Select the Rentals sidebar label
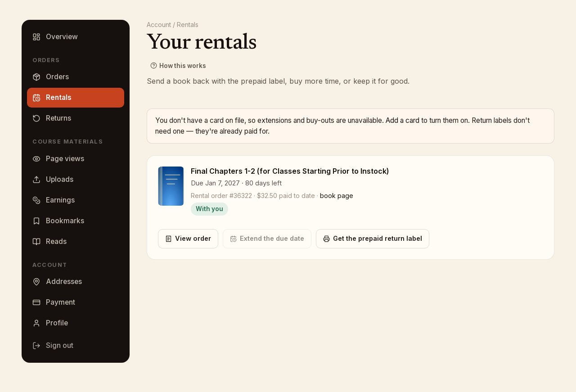Viewport: 576px width, 392px height. 58,98
